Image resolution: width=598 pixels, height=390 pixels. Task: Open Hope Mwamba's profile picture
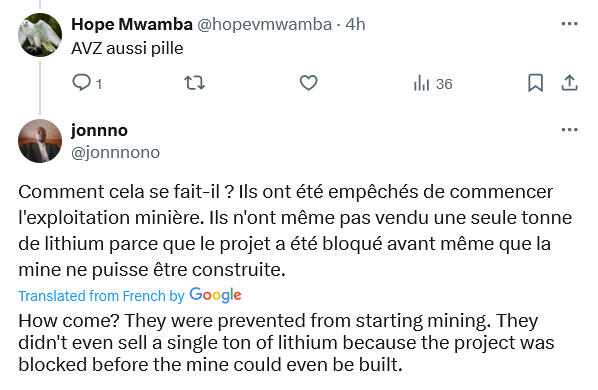(40, 35)
